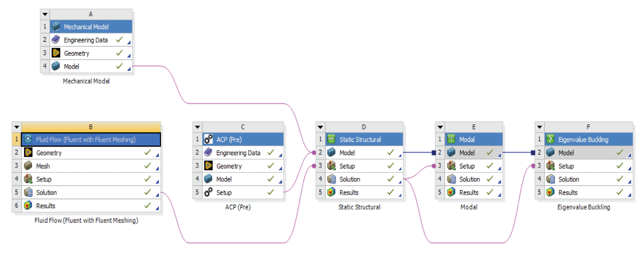Click the Setup gear icon in ACP (Pre)
The image size is (644, 256).
[x=208, y=193]
